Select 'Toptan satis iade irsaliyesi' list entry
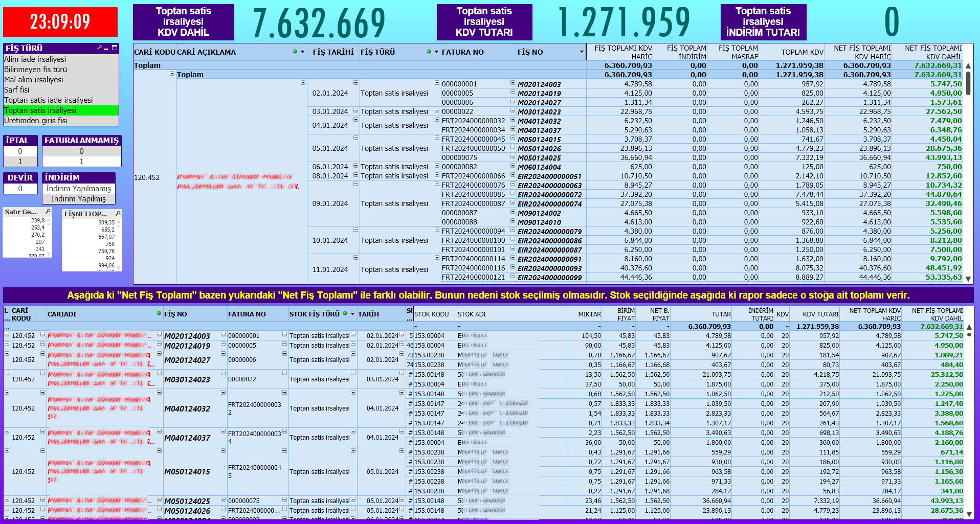Viewport: 980px width, 524px height. pos(49,100)
